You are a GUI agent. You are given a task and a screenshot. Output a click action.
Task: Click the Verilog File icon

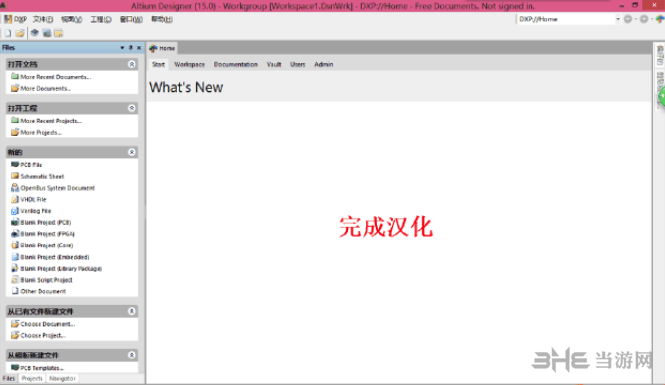click(15, 211)
